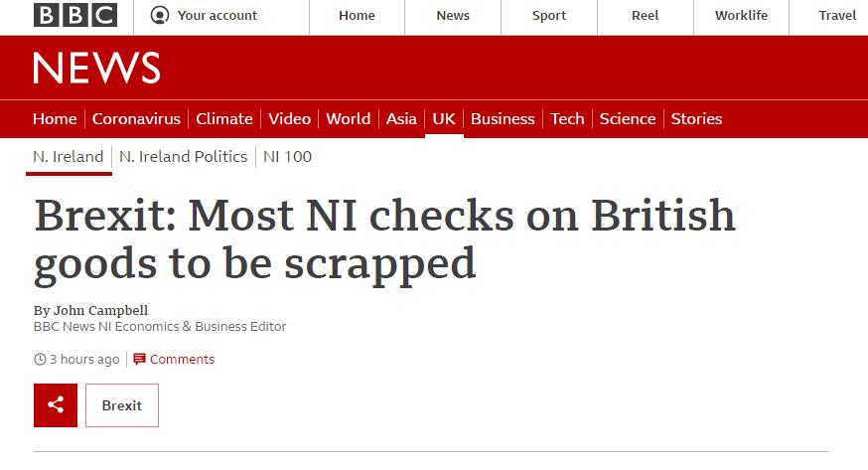Screen dimensions: 868x470
Task: Click the article headline text
Action: point(384,239)
